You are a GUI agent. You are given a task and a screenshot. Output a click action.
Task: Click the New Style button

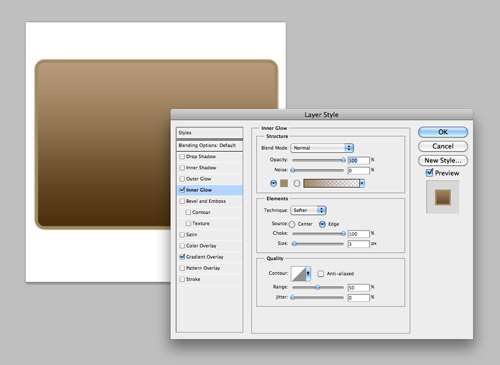point(443,160)
